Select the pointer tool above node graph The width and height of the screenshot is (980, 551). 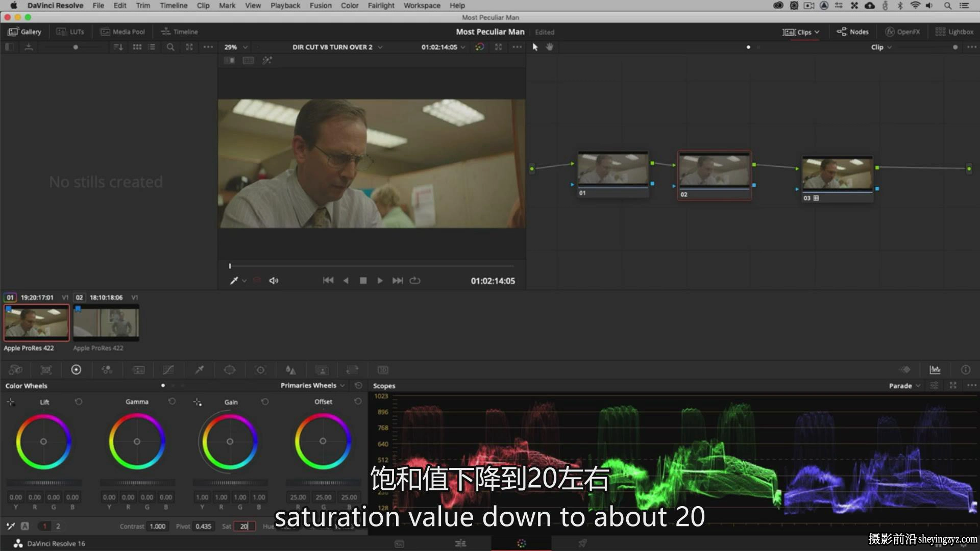point(535,47)
